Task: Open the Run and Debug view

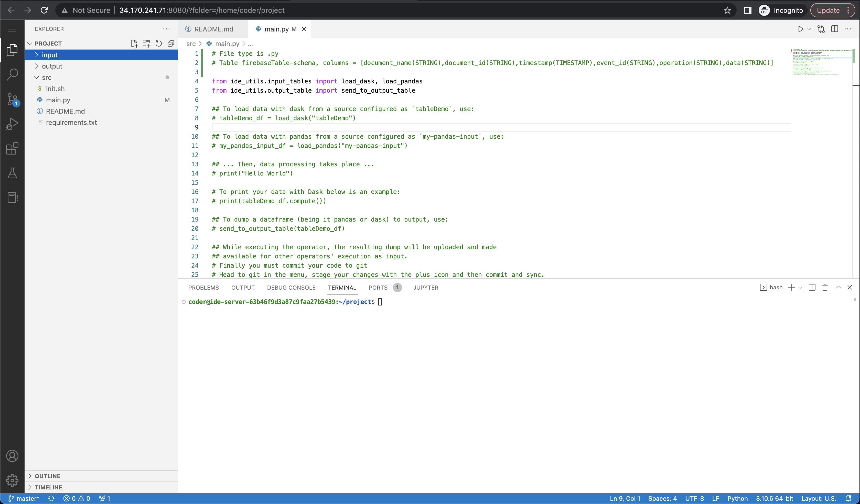Action: (12, 124)
